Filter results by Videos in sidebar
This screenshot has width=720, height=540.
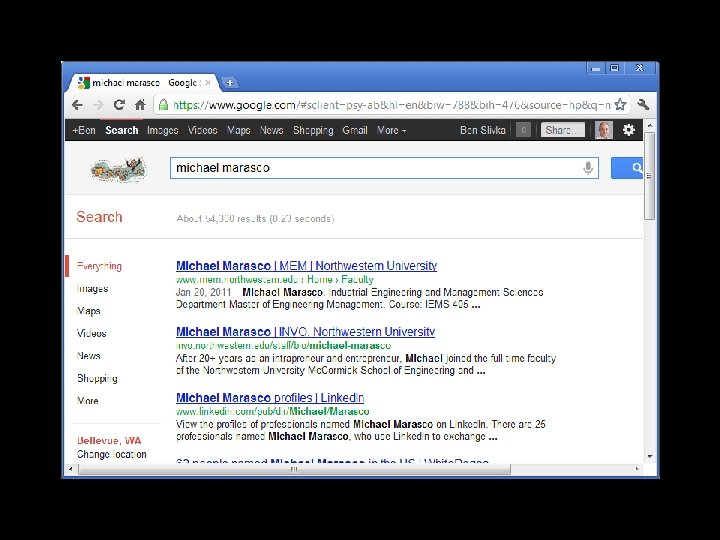coord(91,333)
